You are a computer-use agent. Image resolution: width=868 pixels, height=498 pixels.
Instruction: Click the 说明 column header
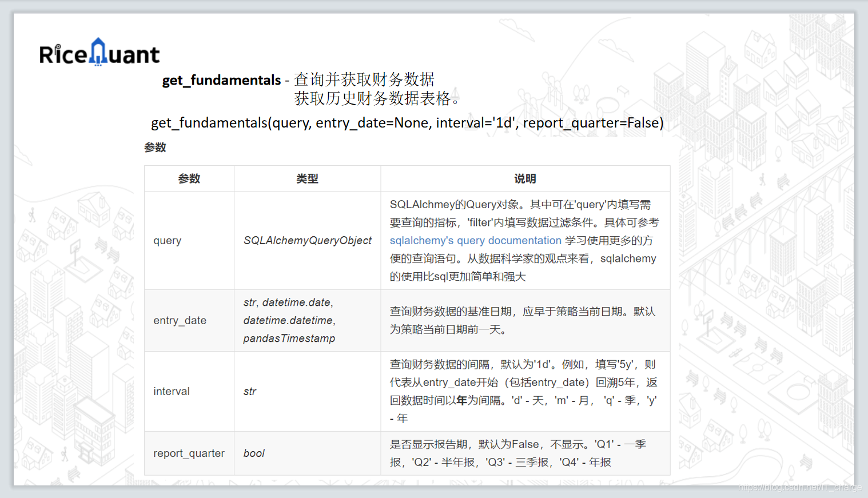coord(525,179)
